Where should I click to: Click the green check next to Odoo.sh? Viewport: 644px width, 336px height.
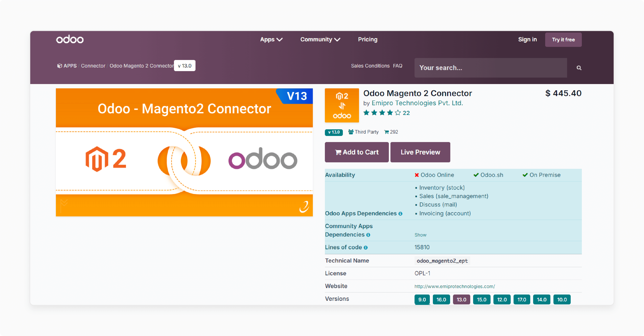pos(476,175)
